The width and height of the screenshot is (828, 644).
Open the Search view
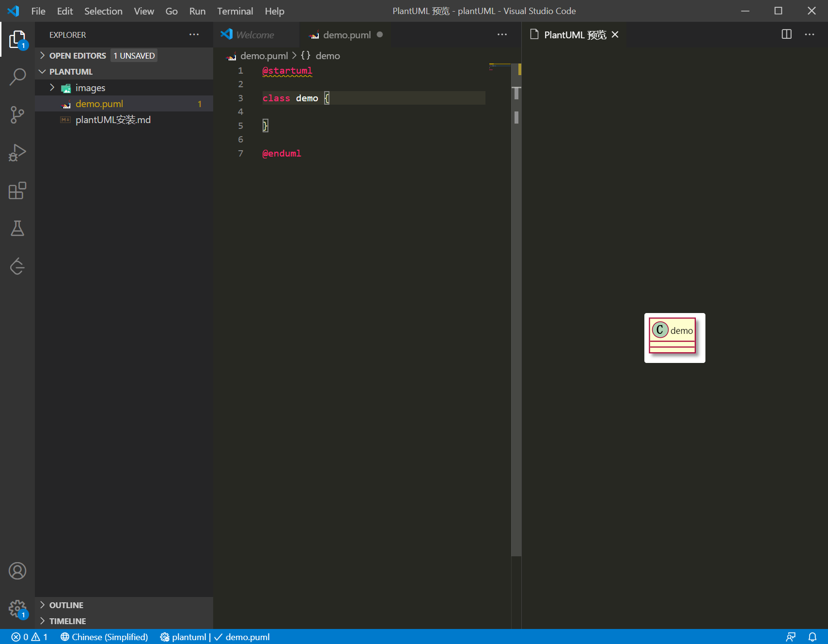pyautogui.click(x=17, y=77)
